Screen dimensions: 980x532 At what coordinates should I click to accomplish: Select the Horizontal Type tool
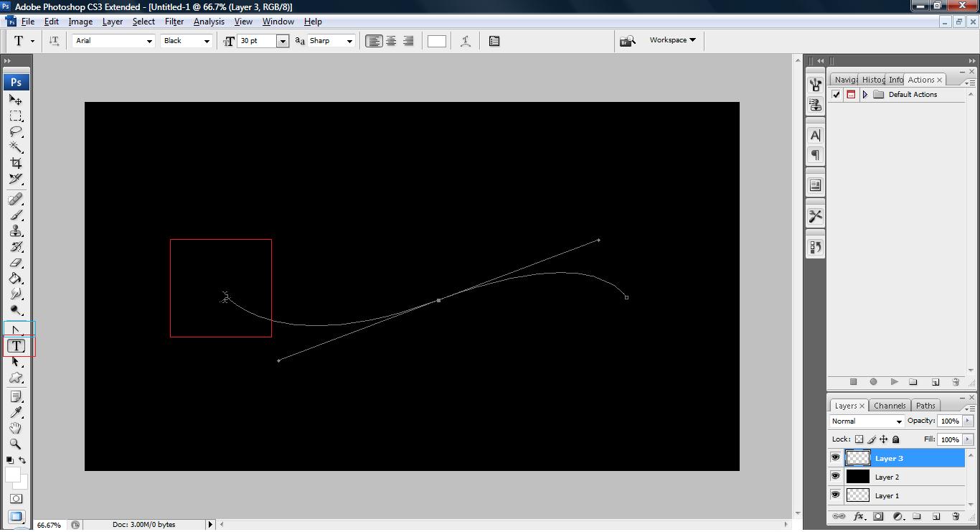tap(16, 346)
